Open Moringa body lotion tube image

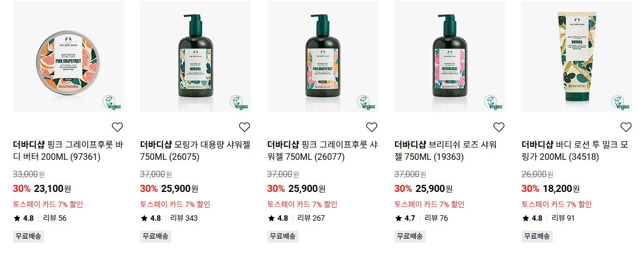point(577,57)
